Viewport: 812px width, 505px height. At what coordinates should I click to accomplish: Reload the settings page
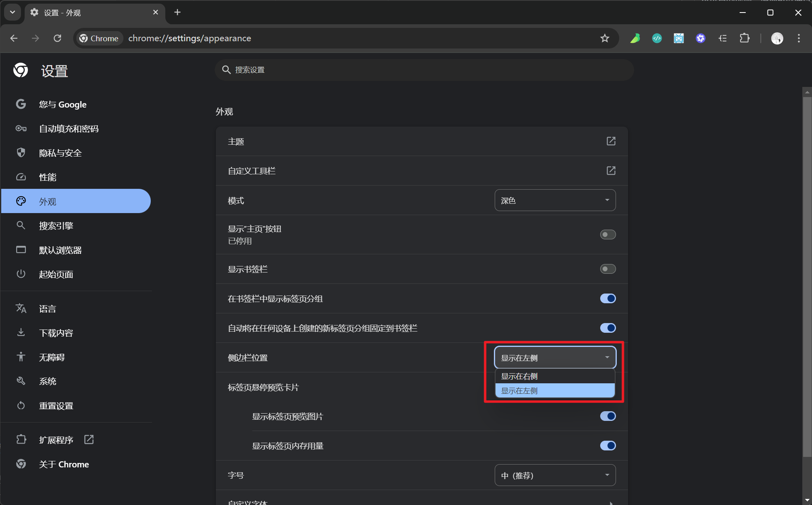(57, 38)
